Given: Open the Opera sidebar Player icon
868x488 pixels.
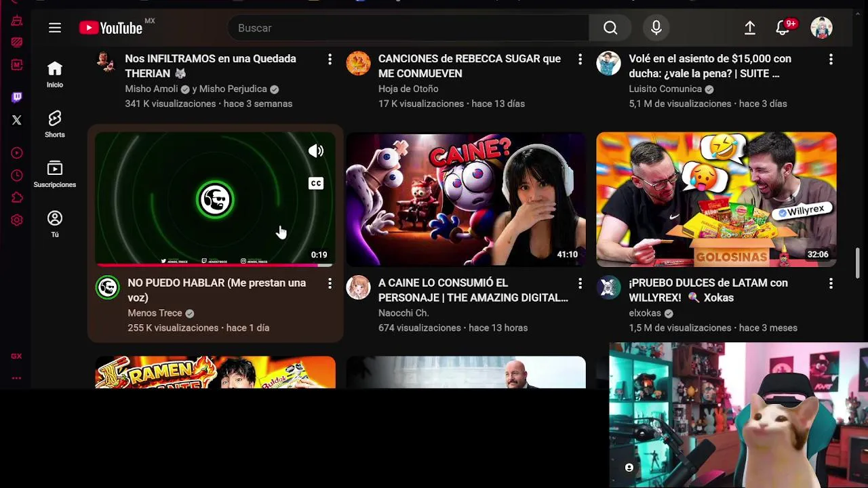Looking at the screenshot, I should (x=17, y=153).
